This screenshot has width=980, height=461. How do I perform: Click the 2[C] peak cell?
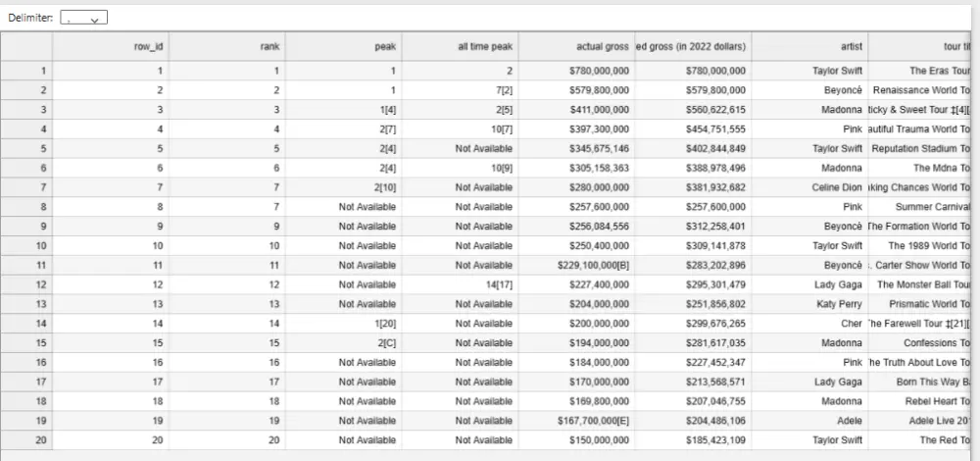point(343,342)
